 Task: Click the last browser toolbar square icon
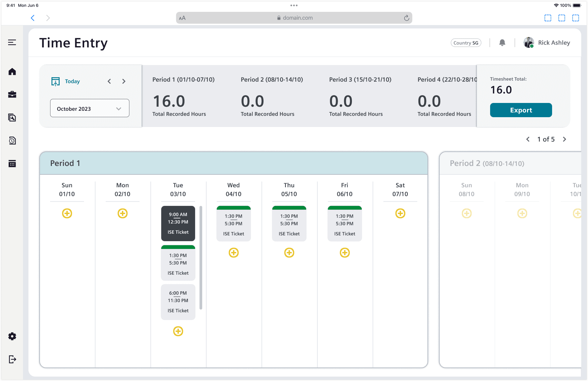575,18
